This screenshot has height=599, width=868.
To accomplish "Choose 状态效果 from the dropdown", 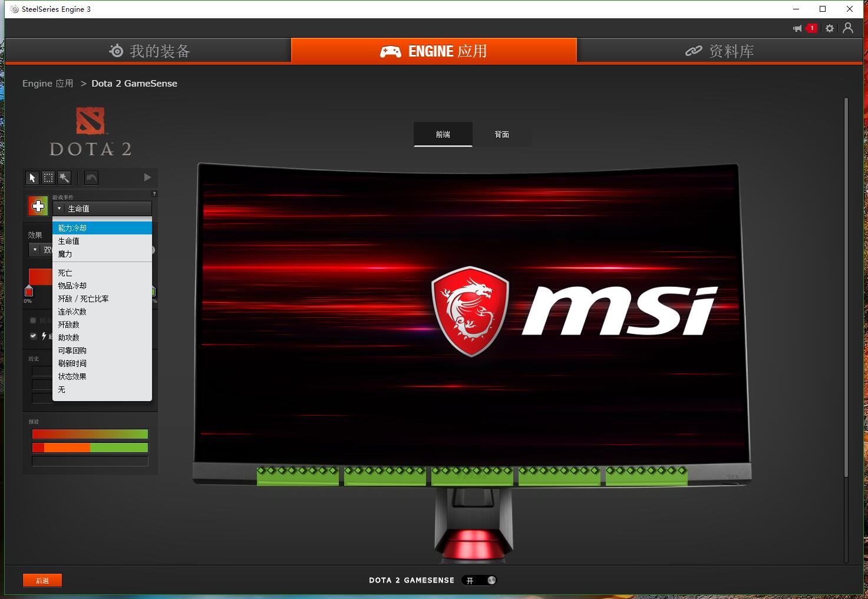I will pos(103,376).
